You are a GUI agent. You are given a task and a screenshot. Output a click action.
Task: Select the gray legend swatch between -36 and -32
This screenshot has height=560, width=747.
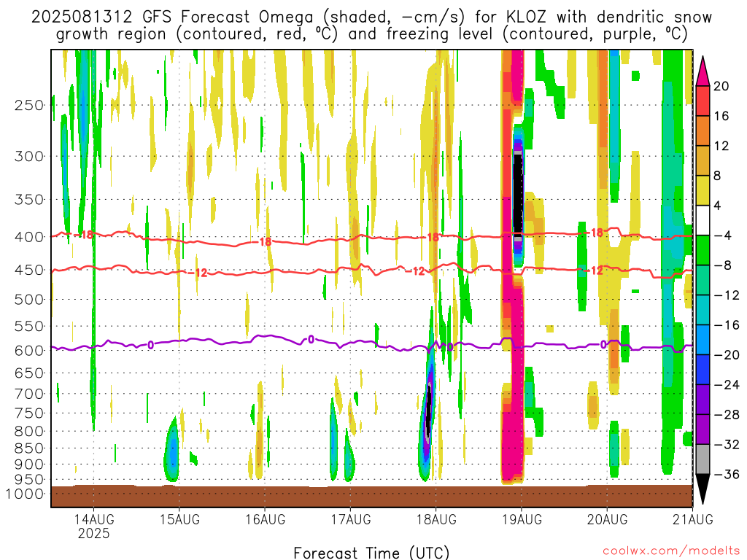tap(703, 459)
